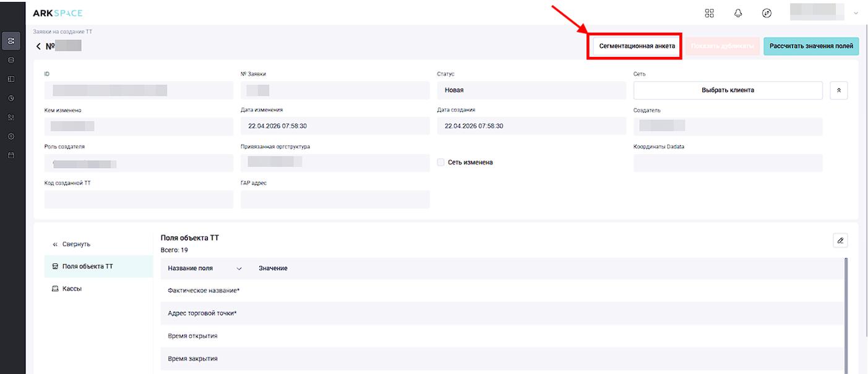Click the pencil edit icon for fields table
Image resolution: width=868 pixels, height=374 pixels.
click(x=840, y=240)
